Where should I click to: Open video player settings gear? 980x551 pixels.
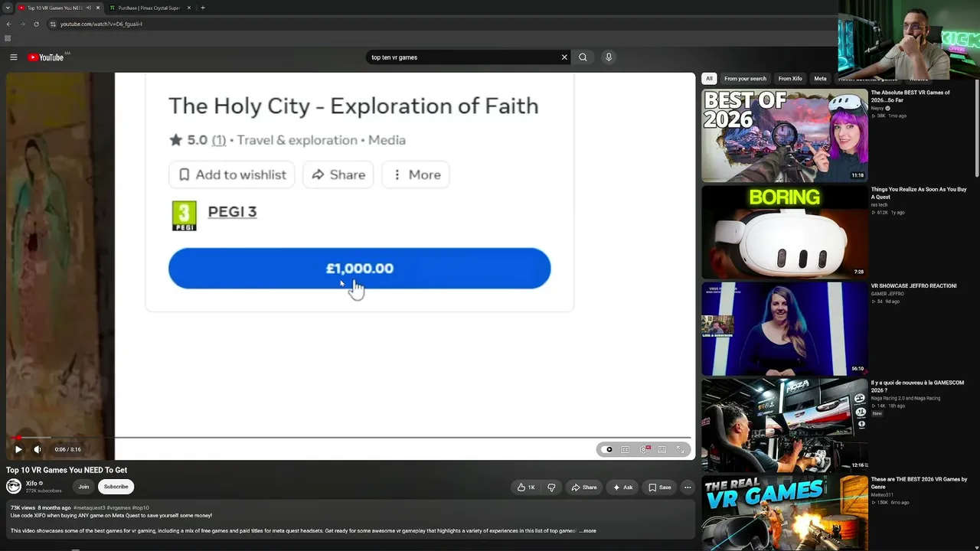click(x=645, y=449)
